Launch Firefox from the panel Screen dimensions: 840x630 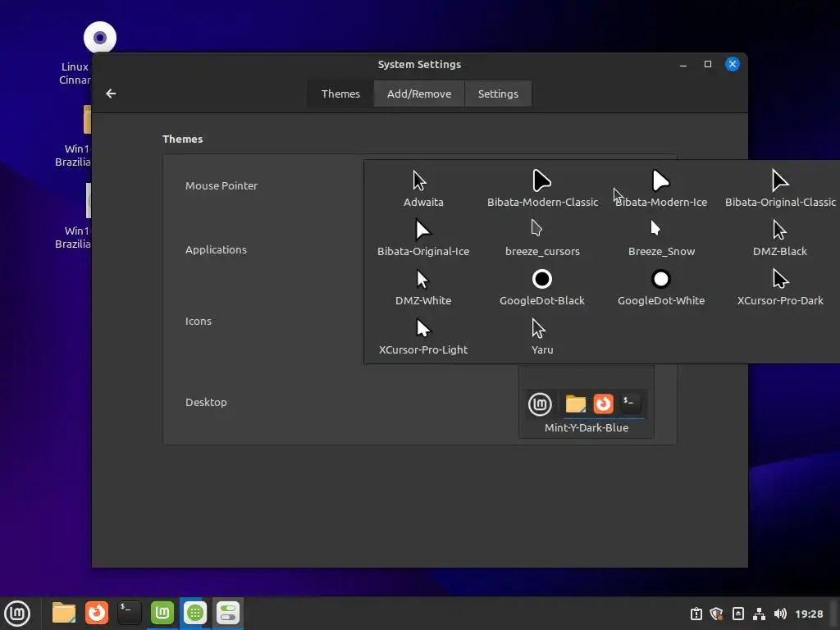point(97,613)
